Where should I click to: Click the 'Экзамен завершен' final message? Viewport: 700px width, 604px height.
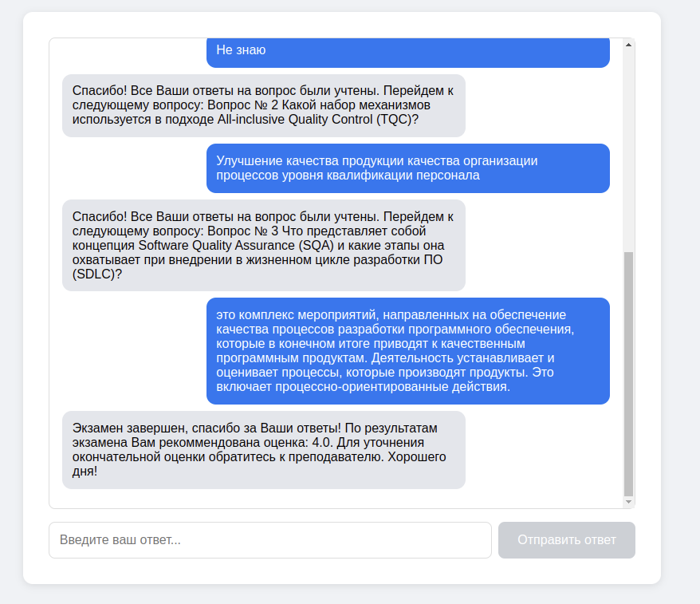tap(264, 450)
